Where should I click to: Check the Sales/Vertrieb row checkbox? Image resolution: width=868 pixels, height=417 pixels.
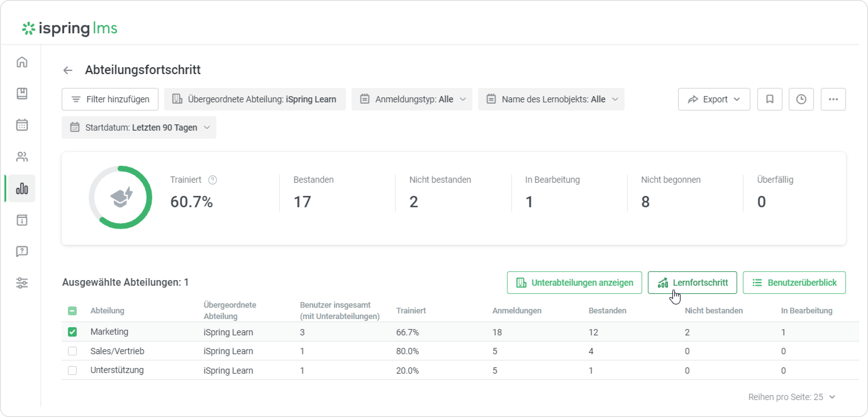point(72,351)
